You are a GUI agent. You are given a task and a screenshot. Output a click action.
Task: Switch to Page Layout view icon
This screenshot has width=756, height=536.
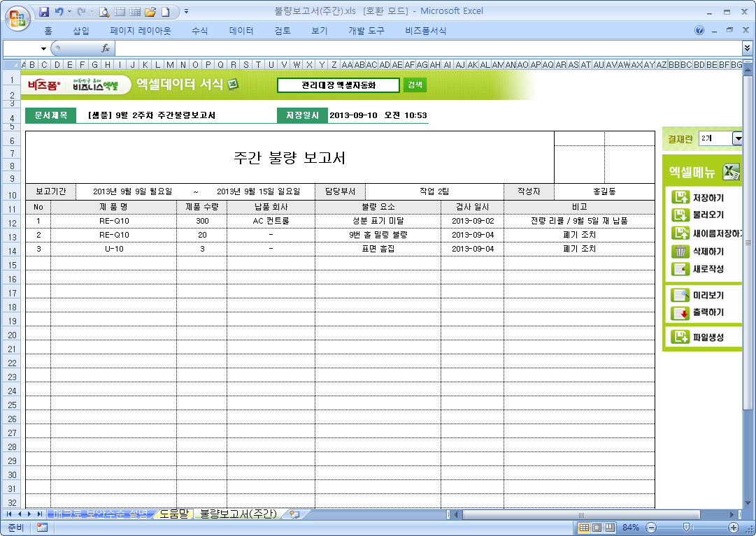pos(597,528)
